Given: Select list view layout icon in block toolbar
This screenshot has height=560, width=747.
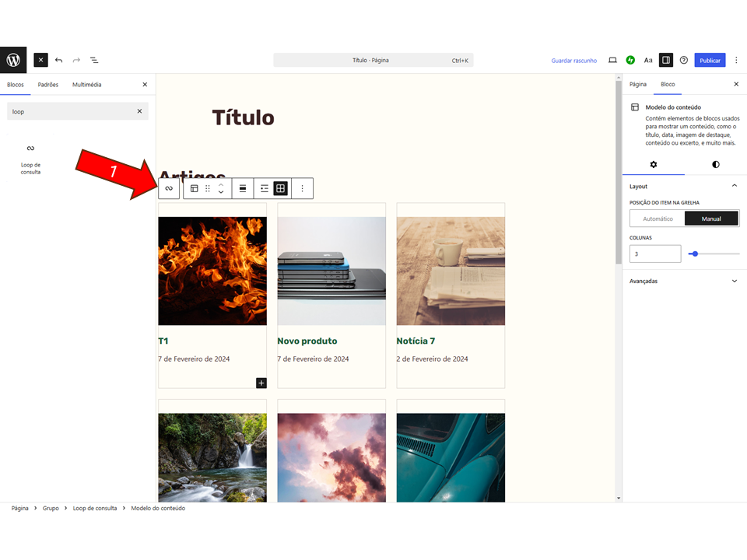Looking at the screenshot, I should pyautogui.click(x=265, y=188).
